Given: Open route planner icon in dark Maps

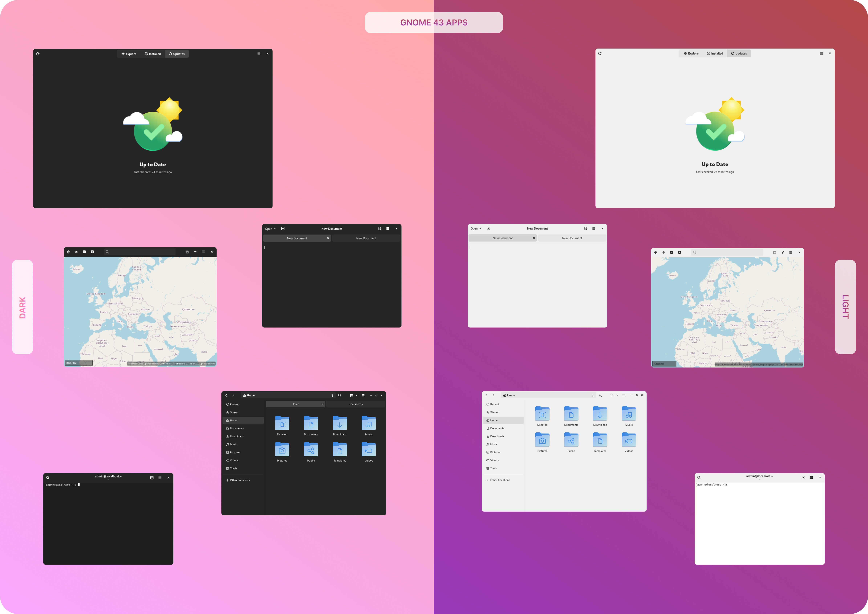Looking at the screenshot, I should pos(195,252).
